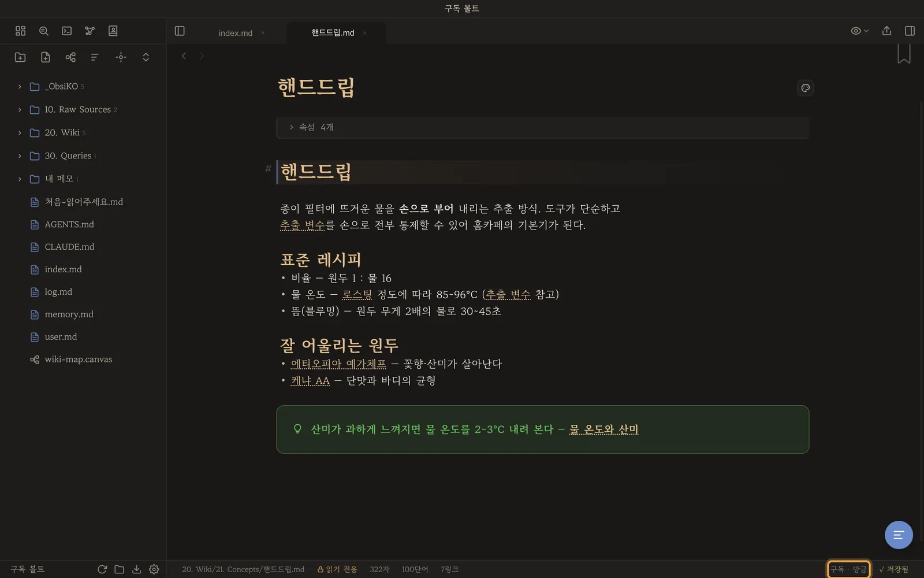Click the reload icon next to the vault name
This screenshot has width=924, height=578.
click(x=102, y=569)
